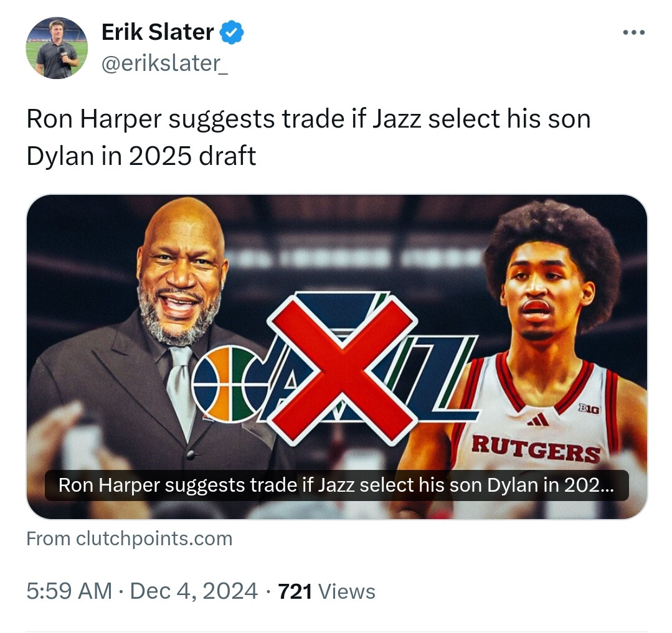Select the tweet text about Ron Harper
Screen dimensions: 672x633
coord(308,137)
